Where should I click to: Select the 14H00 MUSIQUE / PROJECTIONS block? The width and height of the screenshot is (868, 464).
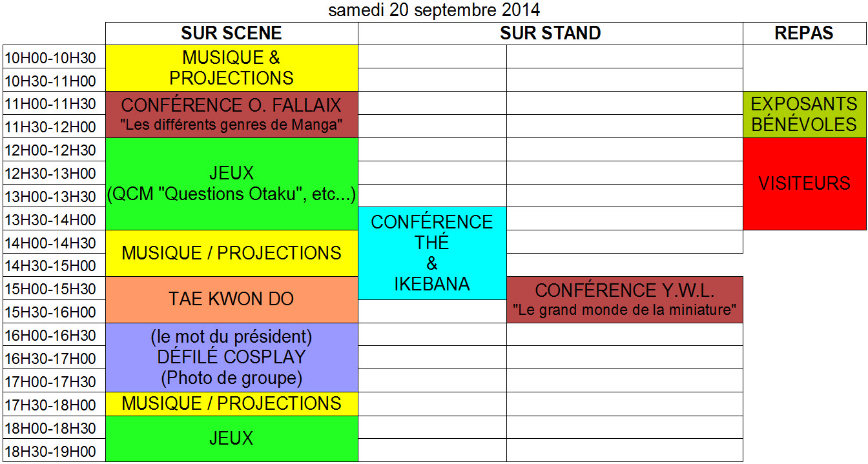click(x=231, y=253)
